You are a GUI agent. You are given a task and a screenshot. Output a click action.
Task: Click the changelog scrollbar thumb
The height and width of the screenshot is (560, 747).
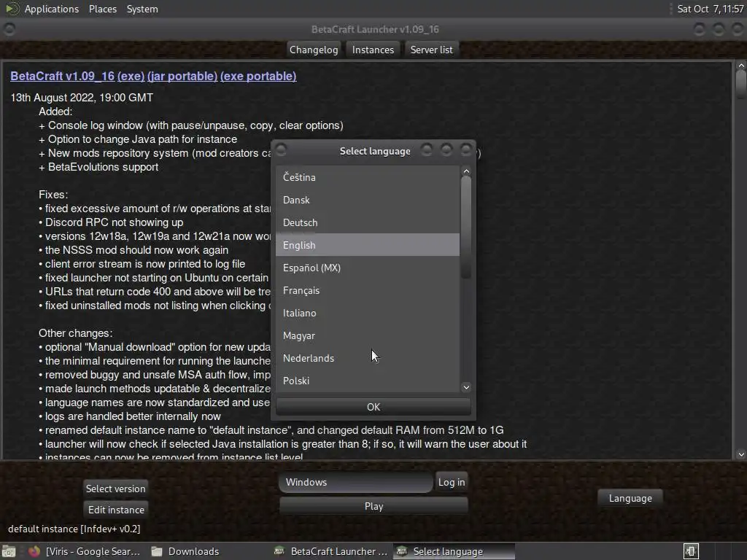point(741,85)
